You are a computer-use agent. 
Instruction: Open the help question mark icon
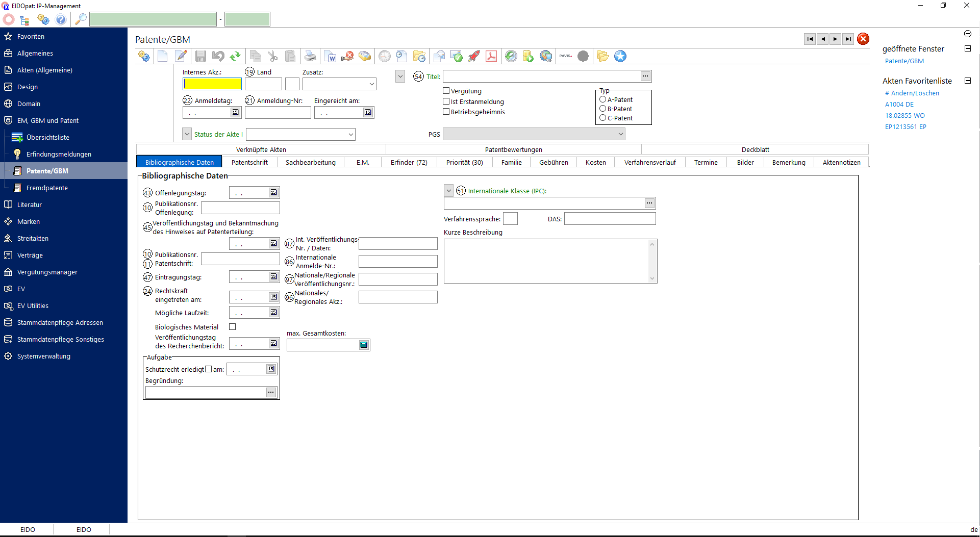61,19
